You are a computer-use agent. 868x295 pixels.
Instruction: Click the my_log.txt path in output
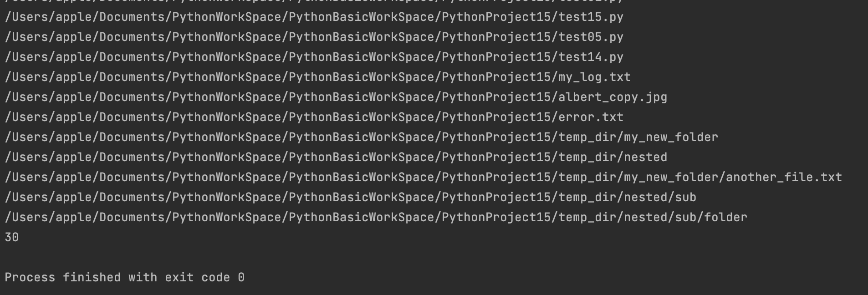point(317,77)
